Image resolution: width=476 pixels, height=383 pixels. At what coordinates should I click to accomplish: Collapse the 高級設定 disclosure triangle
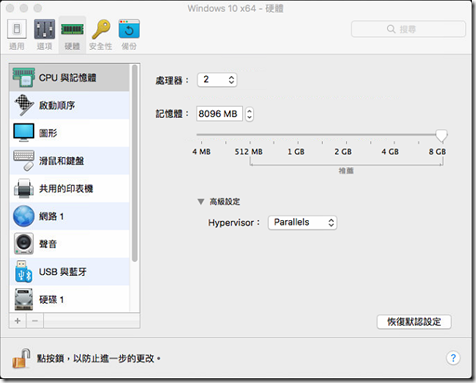point(201,202)
